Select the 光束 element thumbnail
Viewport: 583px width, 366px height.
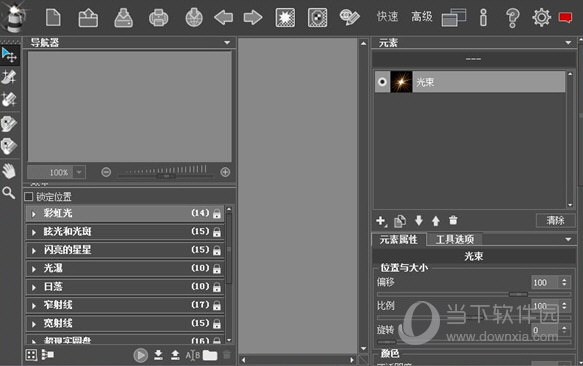[x=401, y=82]
